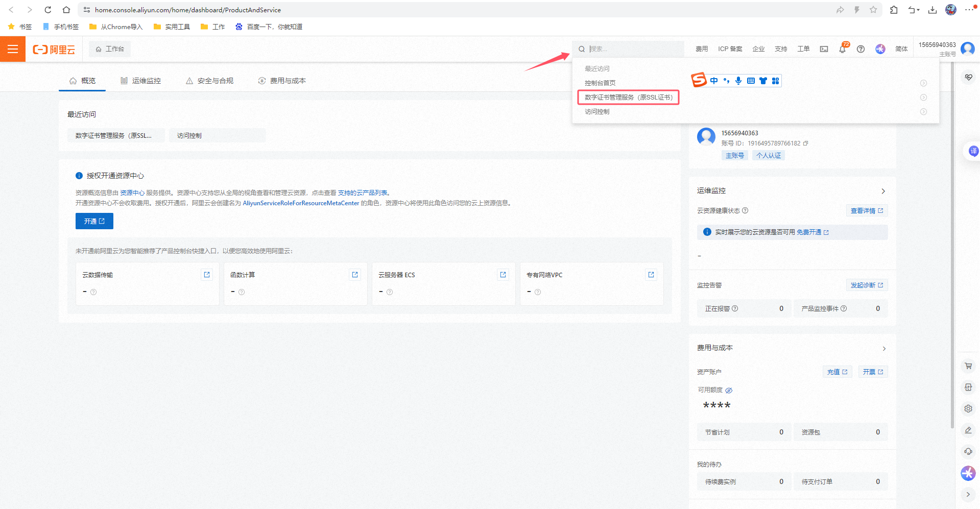Switch to the 概览 tab
980x509 pixels.
tap(82, 81)
